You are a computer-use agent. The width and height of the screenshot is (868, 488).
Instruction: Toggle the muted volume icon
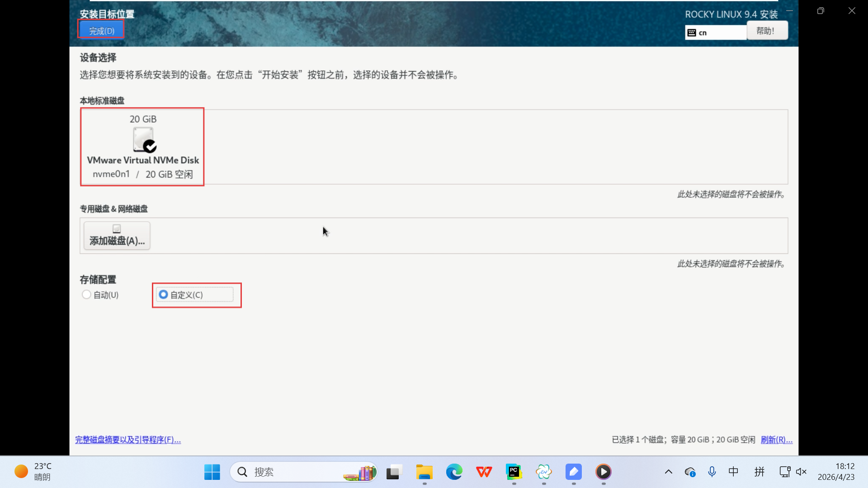tap(801, 472)
